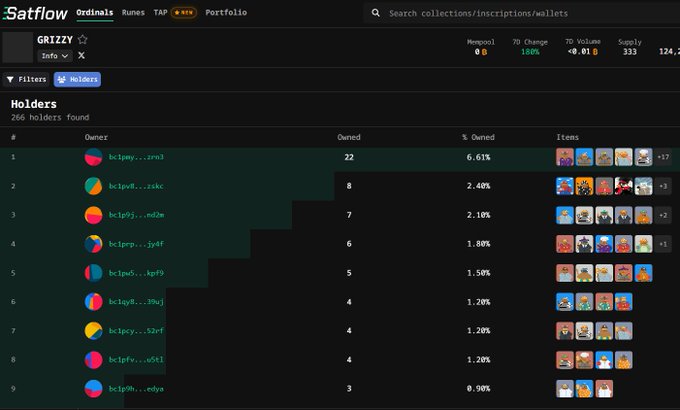
Task: Click avatar of holder bc1pcy...52rf
Action: pos(93,331)
